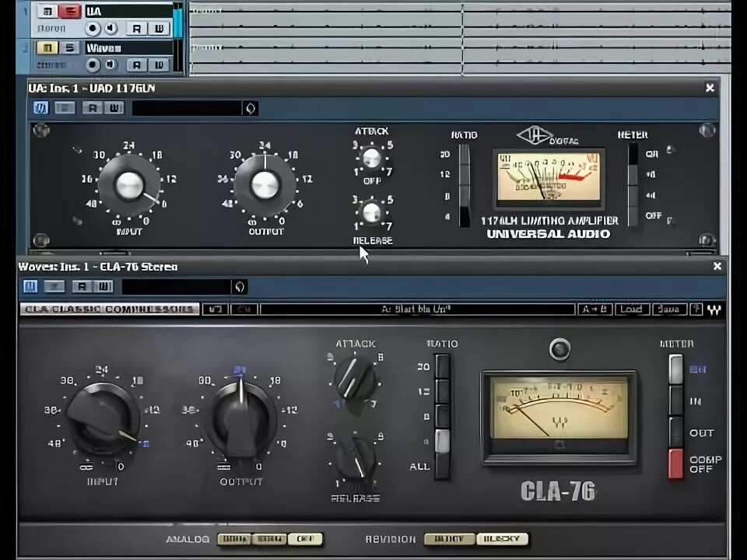Click the CLA-76 Attack knob
Viewport: 747px width, 560px height.
(355, 379)
